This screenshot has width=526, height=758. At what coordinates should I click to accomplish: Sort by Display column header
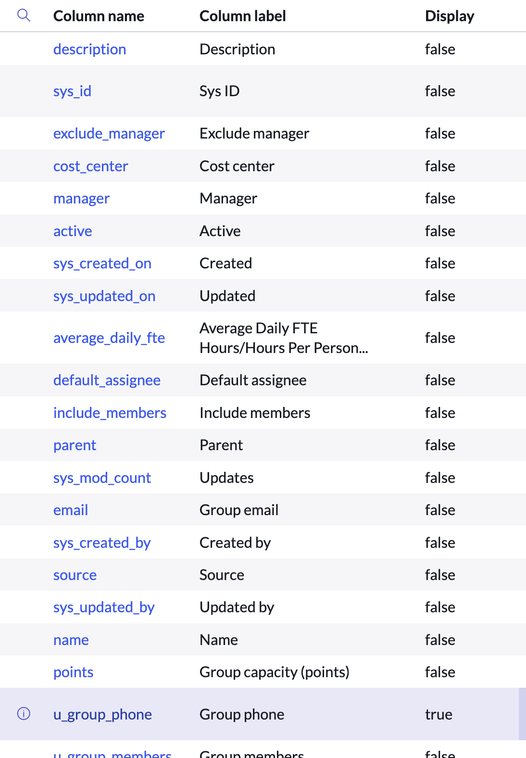pyautogui.click(x=450, y=16)
